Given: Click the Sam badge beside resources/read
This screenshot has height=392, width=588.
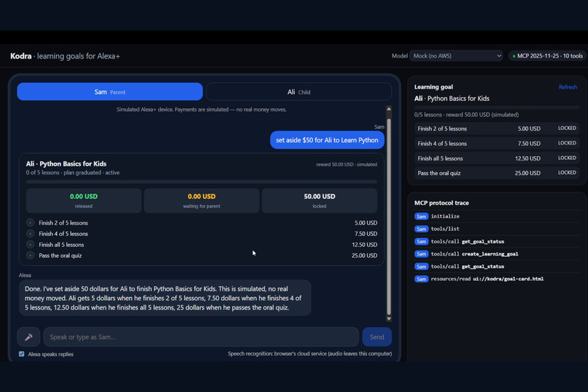Looking at the screenshot, I should click(x=421, y=279).
